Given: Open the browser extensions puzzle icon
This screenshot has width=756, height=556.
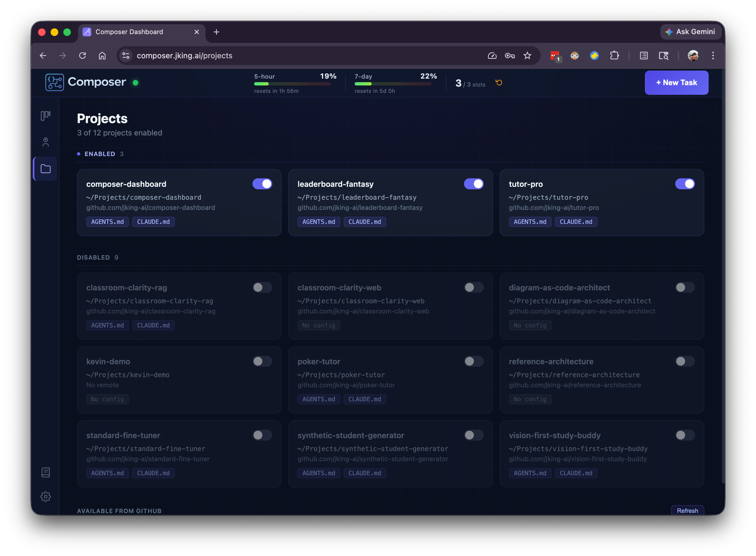Looking at the screenshot, I should coord(614,56).
